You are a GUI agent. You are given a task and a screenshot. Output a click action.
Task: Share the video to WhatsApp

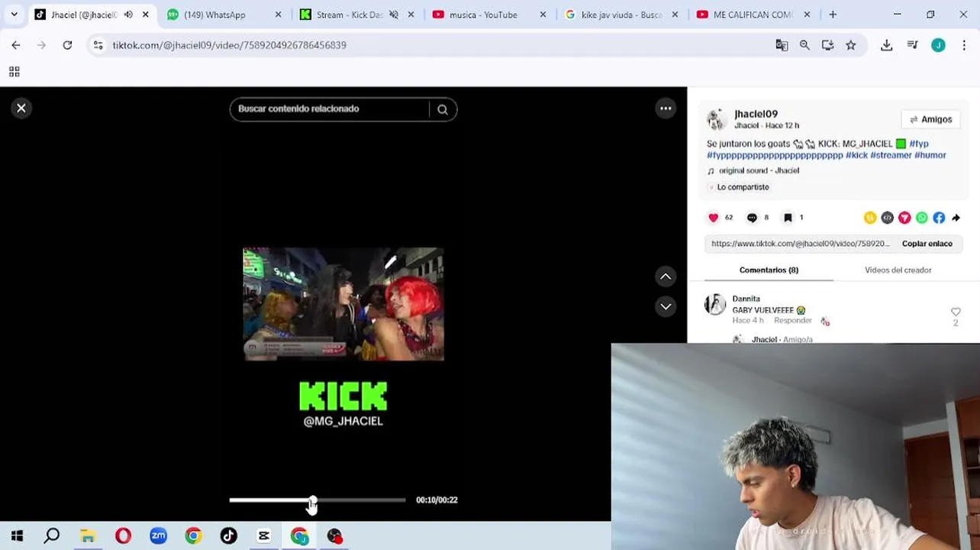click(922, 218)
